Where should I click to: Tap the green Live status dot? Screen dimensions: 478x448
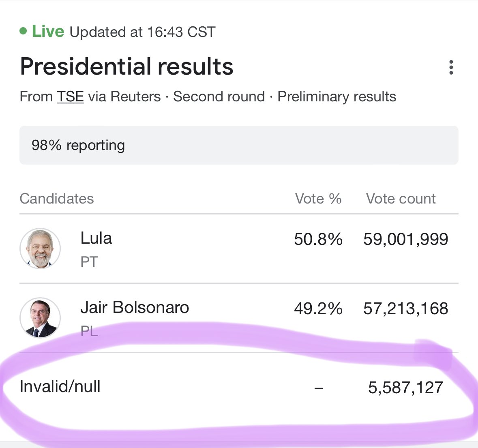[23, 31]
